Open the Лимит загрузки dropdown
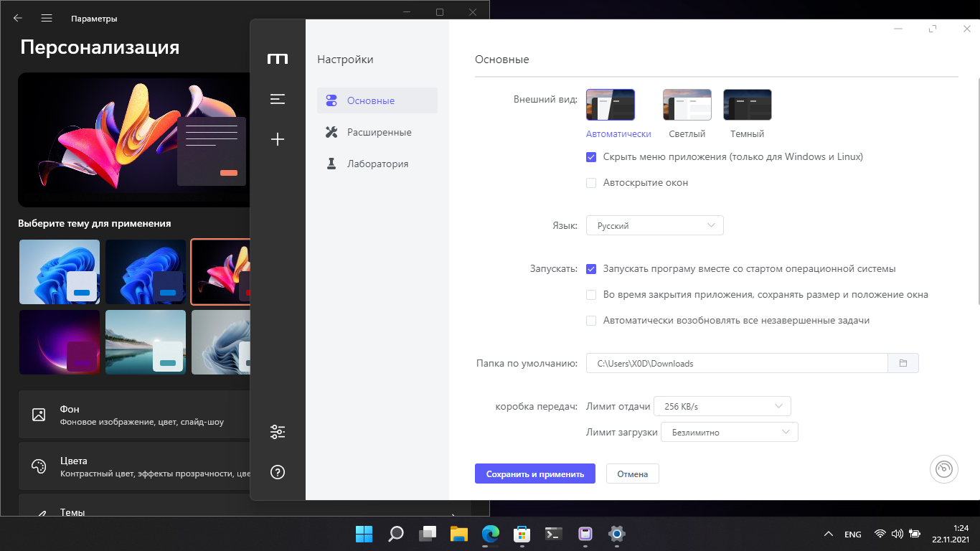The image size is (980, 551). [729, 432]
